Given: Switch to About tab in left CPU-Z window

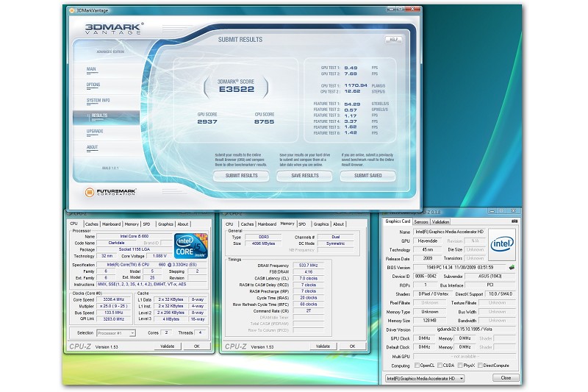Looking at the screenshot, I should coord(182,224).
